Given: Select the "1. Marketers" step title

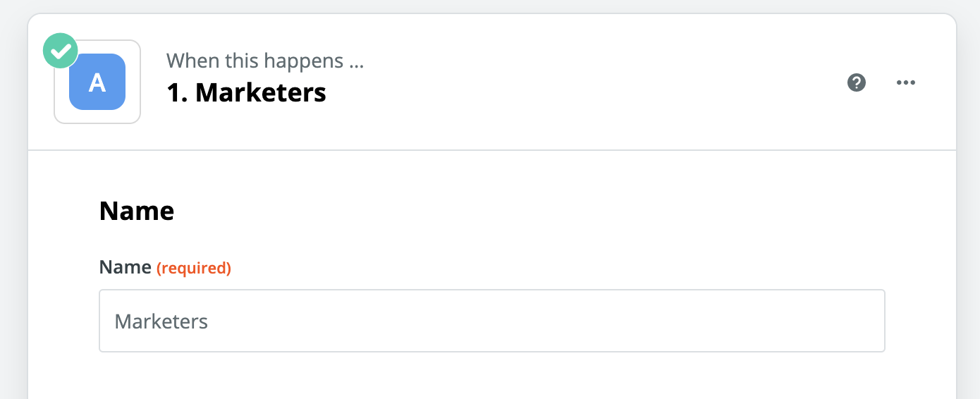Looking at the screenshot, I should 246,92.
